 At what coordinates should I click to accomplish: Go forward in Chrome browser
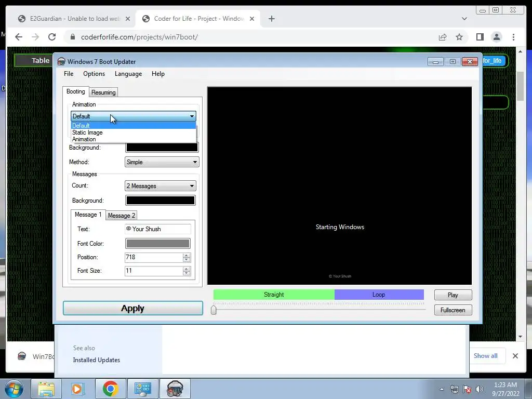35,37
